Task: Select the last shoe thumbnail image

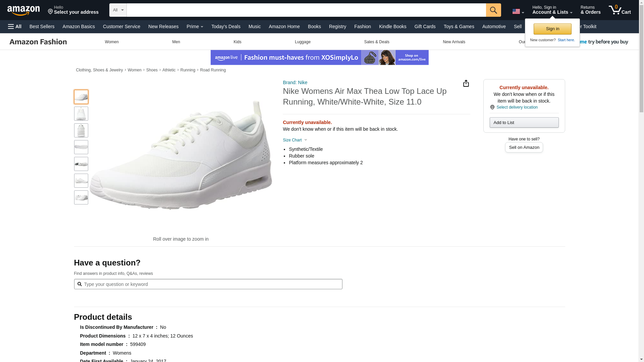Action: tap(81, 197)
